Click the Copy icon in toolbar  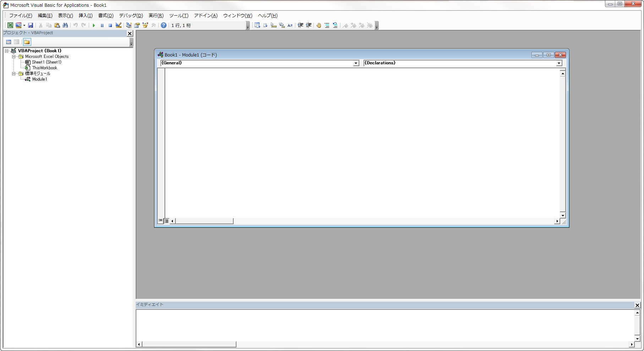pos(49,25)
